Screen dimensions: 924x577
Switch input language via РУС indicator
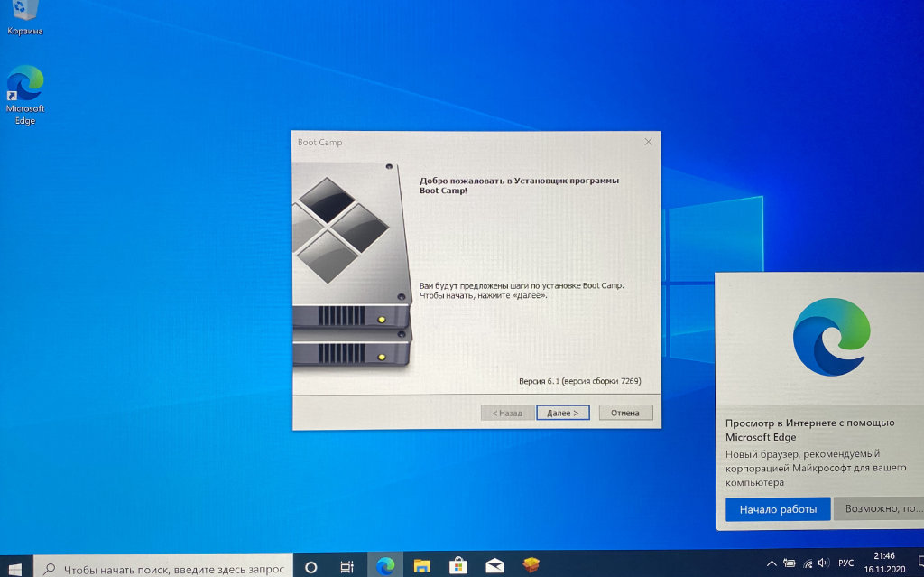pyautogui.click(x=846, y=563)
